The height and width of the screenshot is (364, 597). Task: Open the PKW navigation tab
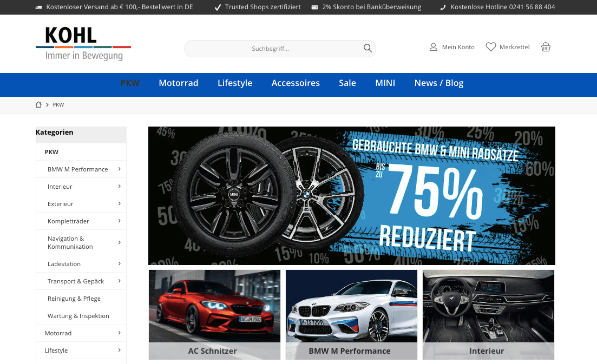(130, 83)
